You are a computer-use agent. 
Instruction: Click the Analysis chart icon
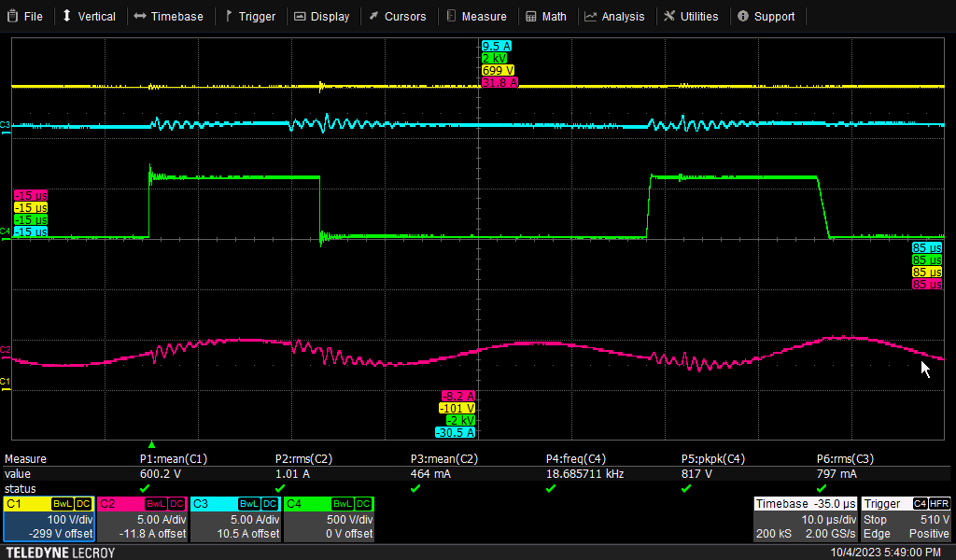click(x=590, y=17)
